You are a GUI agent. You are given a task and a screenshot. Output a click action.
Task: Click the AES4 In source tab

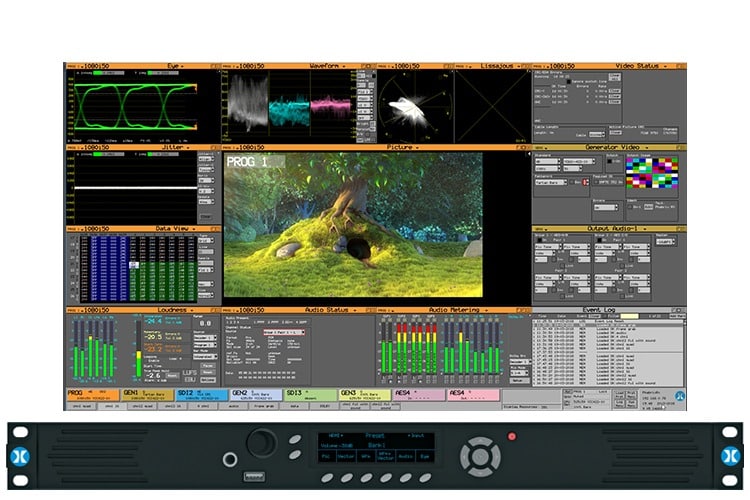click(x=419, y=395)
